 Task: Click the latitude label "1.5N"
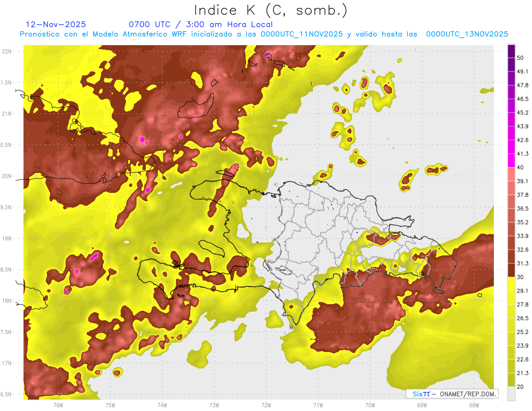point(7,82)
